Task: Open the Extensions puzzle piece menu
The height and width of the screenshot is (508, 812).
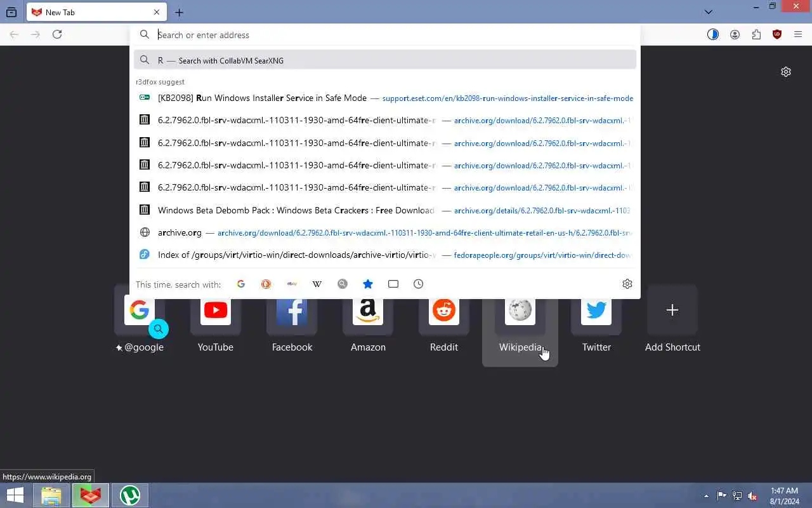Action: coord(756,34)
